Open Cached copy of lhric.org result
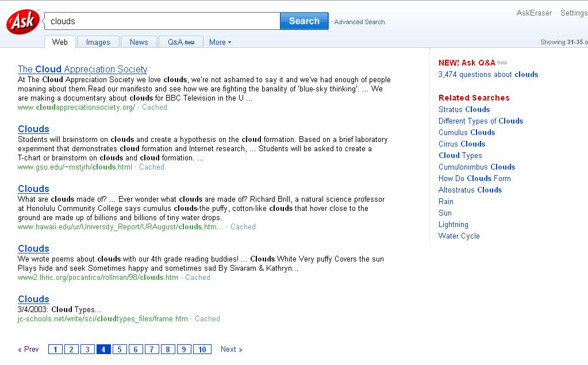This screenshot has height=365, width=588. 198,278
